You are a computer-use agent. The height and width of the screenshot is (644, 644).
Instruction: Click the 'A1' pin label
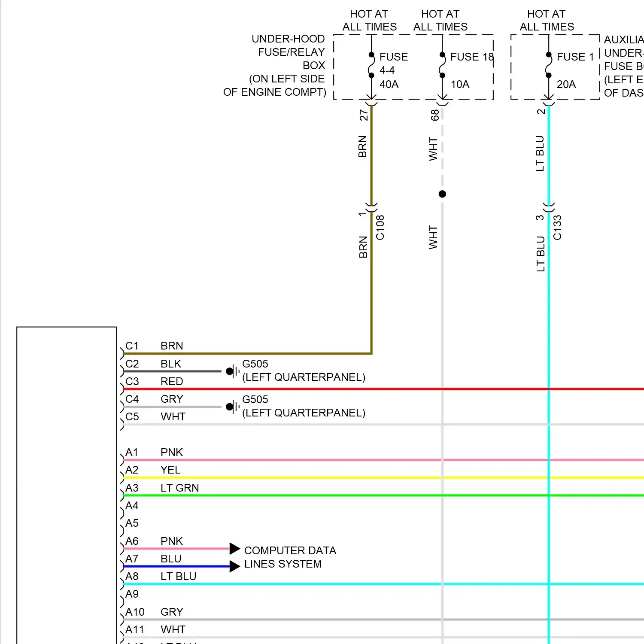coord(132,452)
